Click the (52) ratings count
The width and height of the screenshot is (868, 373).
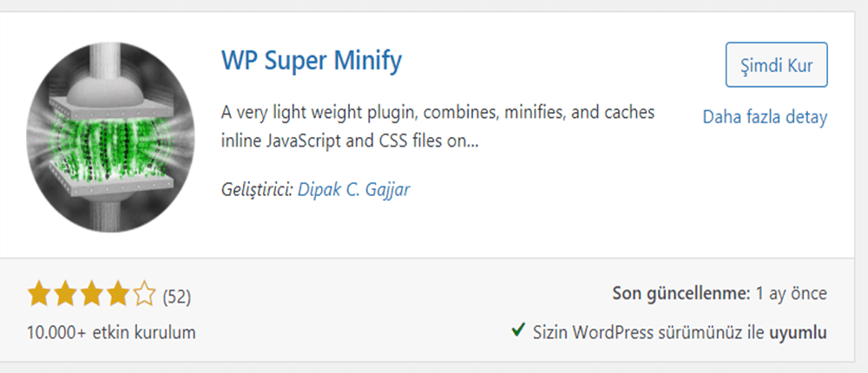pos(176,297)
